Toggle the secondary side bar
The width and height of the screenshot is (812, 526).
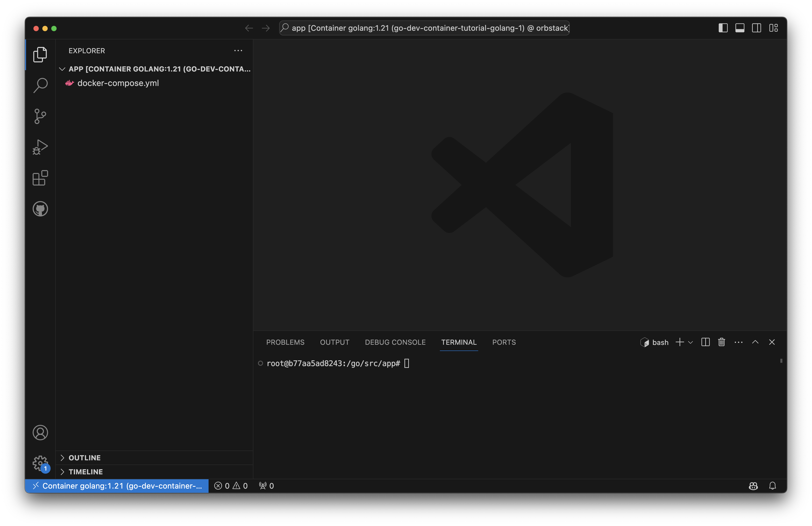[x=756, y=28]
